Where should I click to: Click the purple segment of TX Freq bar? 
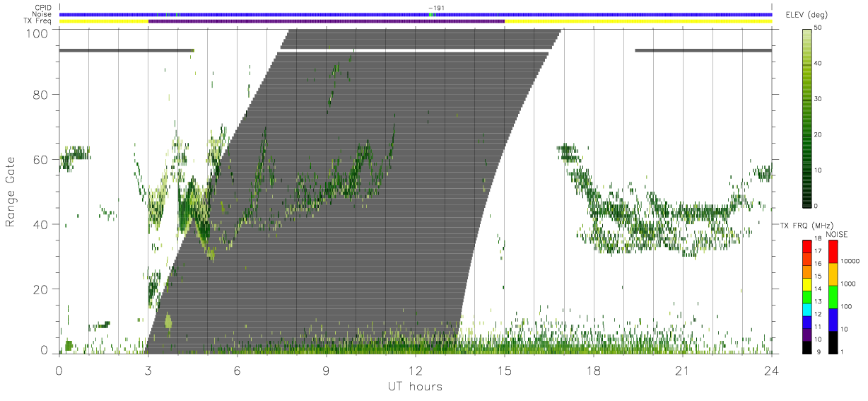pyautogui.click(x=327, y=21)
